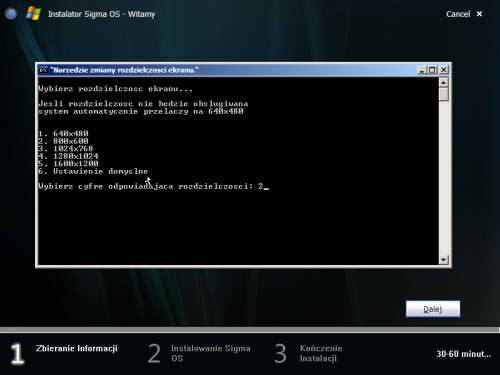Click the Dalej button
Image resolution: width=500 pixels, height=375 pixels.
[433, 309]
